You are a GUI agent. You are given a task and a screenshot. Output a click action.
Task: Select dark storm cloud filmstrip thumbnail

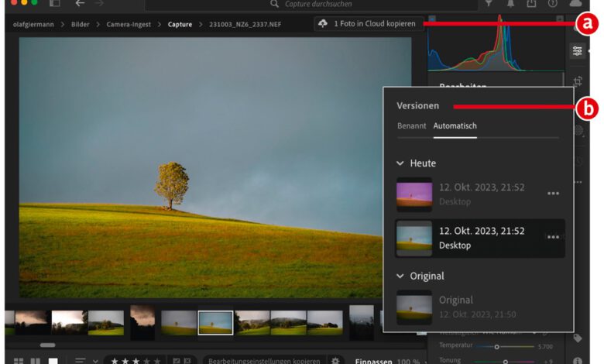tap(33, 323)
